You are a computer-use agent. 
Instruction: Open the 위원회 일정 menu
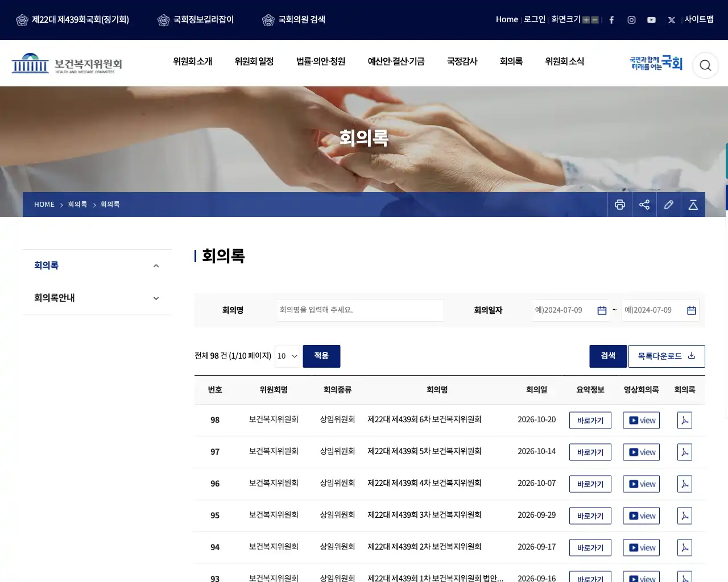[254, 61]
